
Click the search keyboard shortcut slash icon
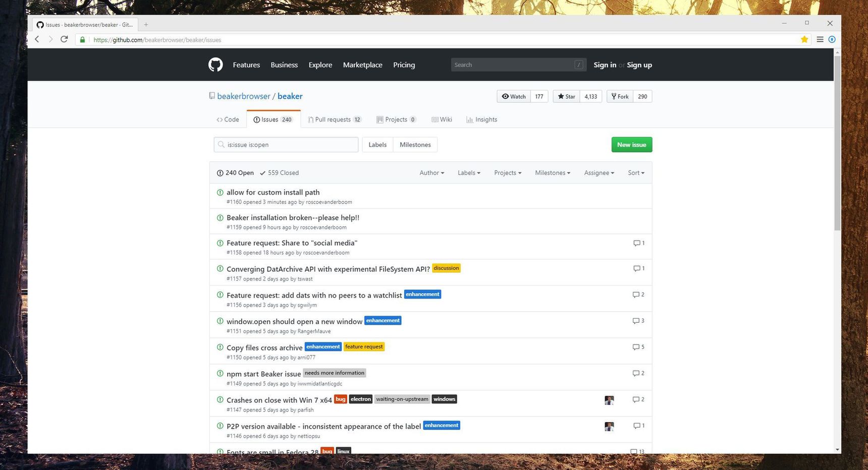pos(579,65)
